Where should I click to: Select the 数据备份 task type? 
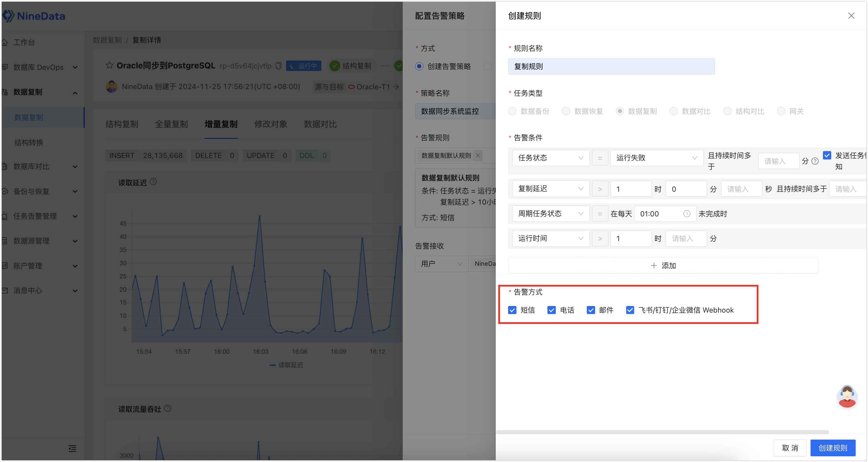[x=512, y=111]
